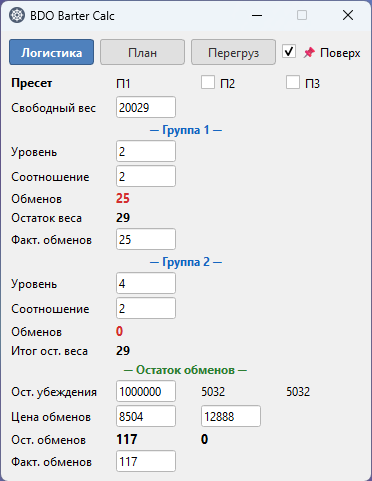Click the Группа 2 section header
The height and width of the screenshot is (481, 372).
pyautogui.click(x=186, y=262)
